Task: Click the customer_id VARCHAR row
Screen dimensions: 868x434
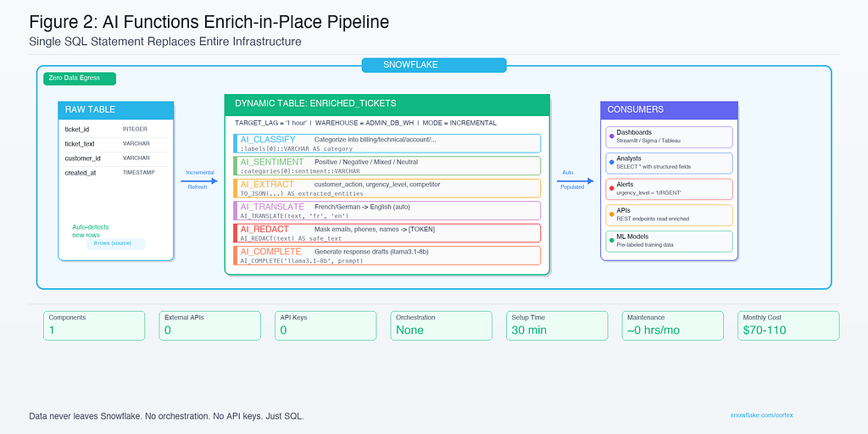Action: pyautogui.click(x=115, y=159)
